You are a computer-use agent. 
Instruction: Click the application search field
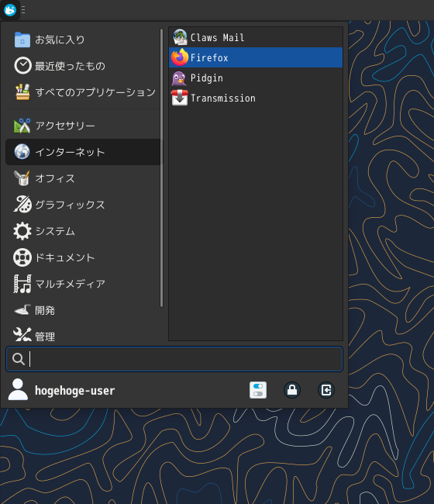[x=174, y=359]
